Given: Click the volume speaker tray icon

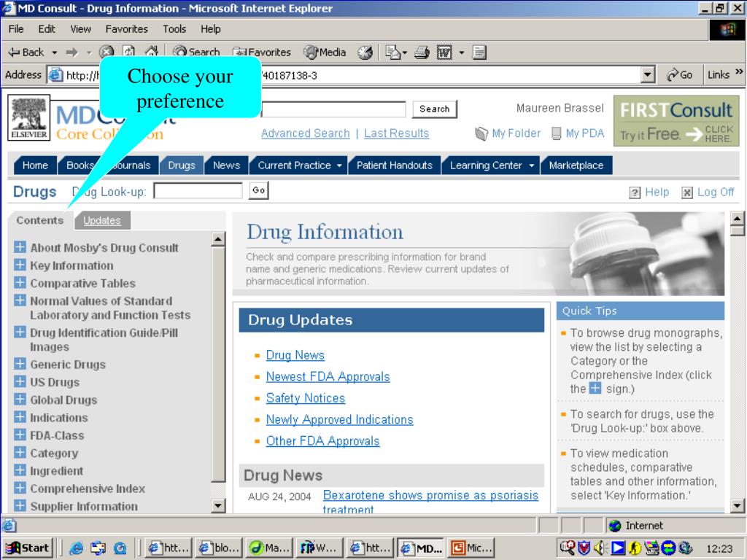Looking at the screenshot, I should point(601,548).
